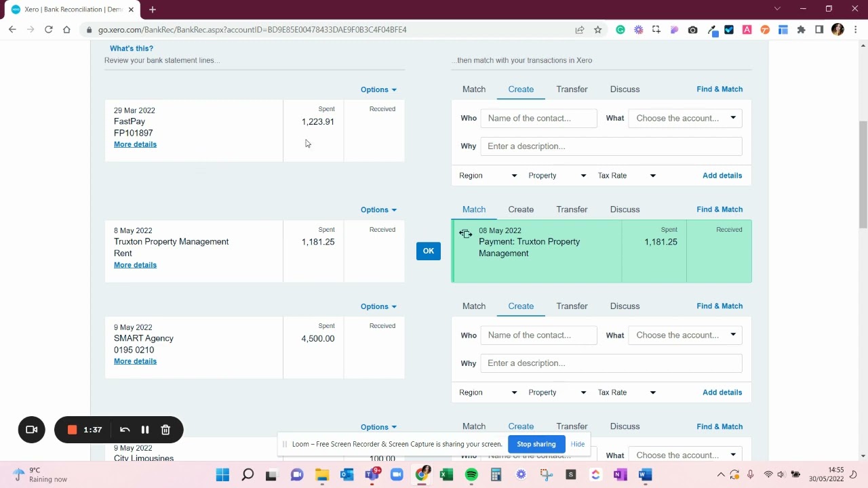The width and height of the screenshot is (868, 488).
Task: Click the browser address bar URL
Action: [252, 30]
